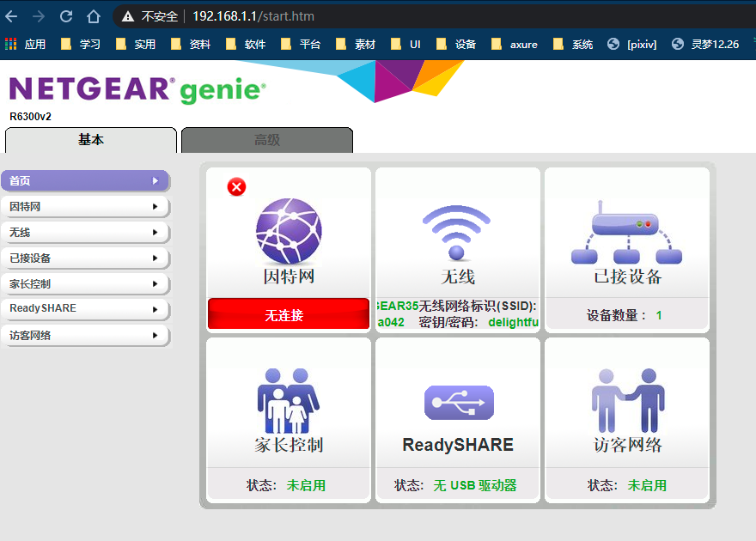Open the 学习 bookmark folder
The image size is (756, 541).
point(81,45)
